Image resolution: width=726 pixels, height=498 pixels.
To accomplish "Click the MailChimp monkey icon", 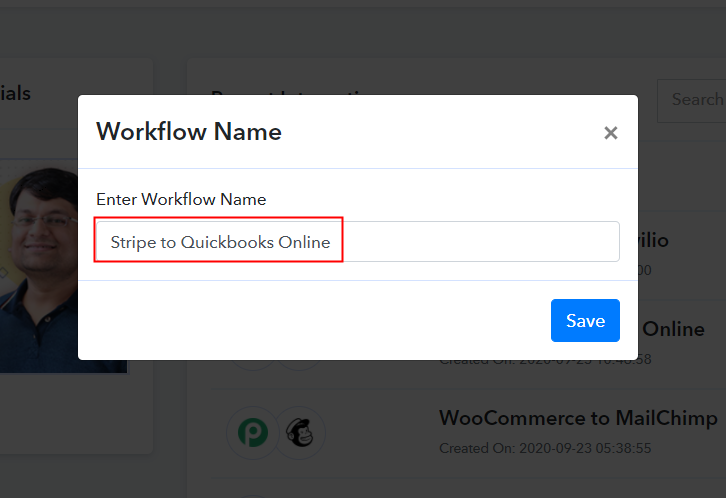I will tap(300, 433).
